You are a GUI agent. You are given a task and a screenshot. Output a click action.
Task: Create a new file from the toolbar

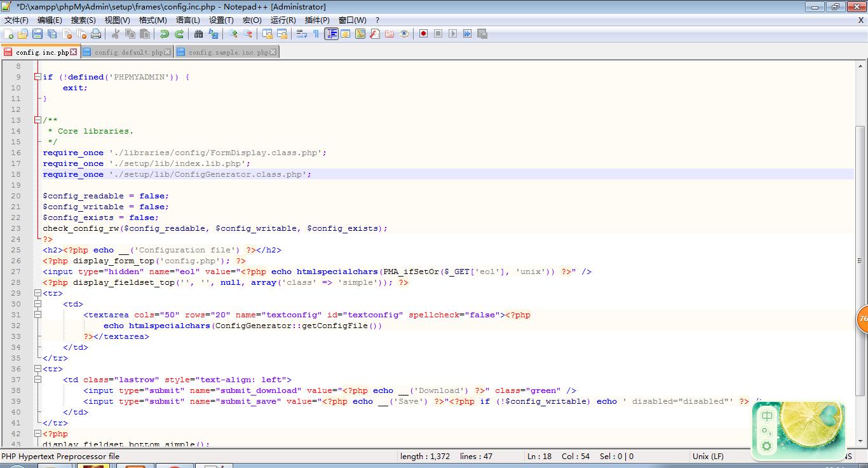click(8, 34)
